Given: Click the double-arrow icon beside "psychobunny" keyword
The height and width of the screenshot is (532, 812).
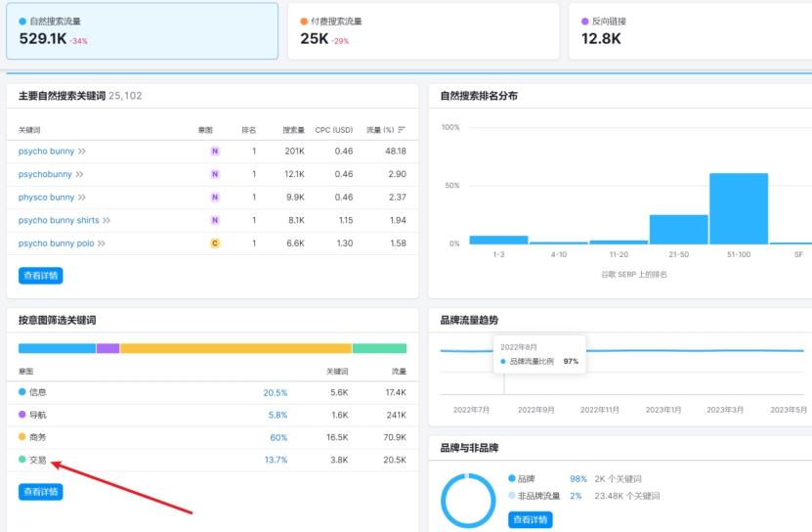Looking at the screenshot, I should 80,174.
